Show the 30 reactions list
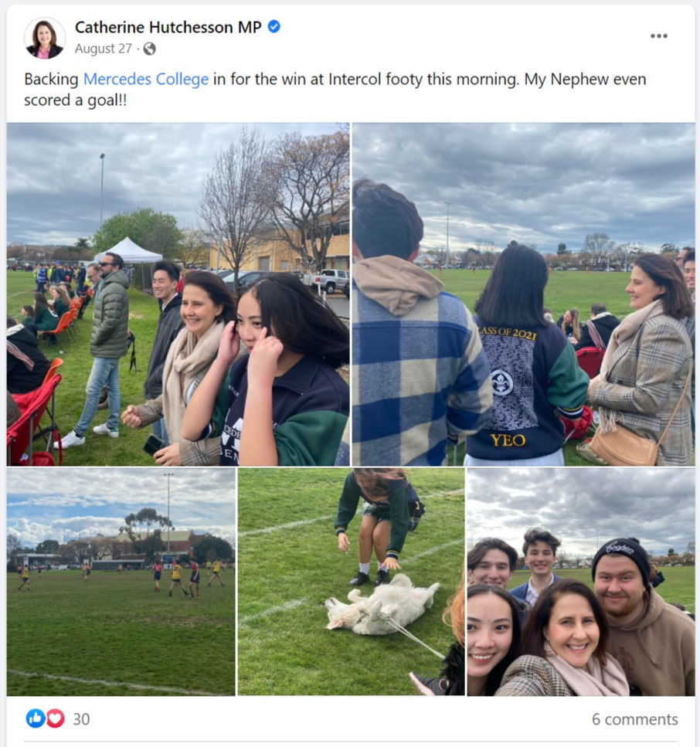 click(x=81, y=719)
